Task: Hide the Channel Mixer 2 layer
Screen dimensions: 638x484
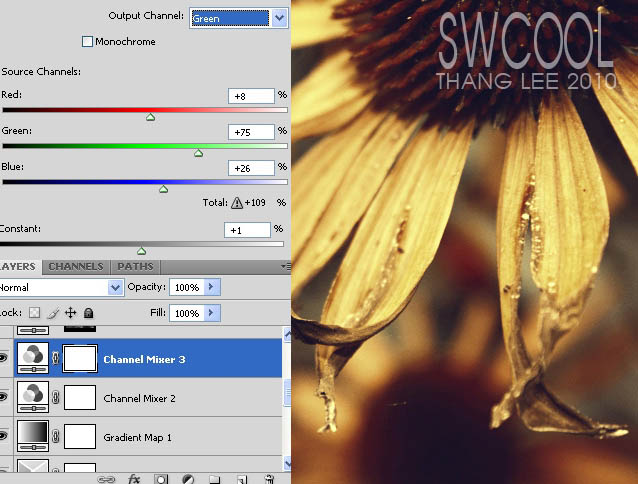Action: click(x=4, y=397)
